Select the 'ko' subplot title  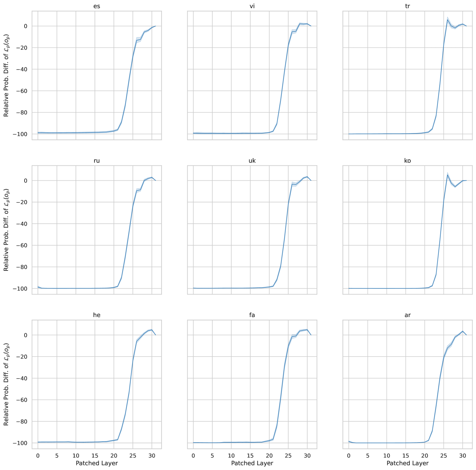pyautogui.click(x=408, y=161)
